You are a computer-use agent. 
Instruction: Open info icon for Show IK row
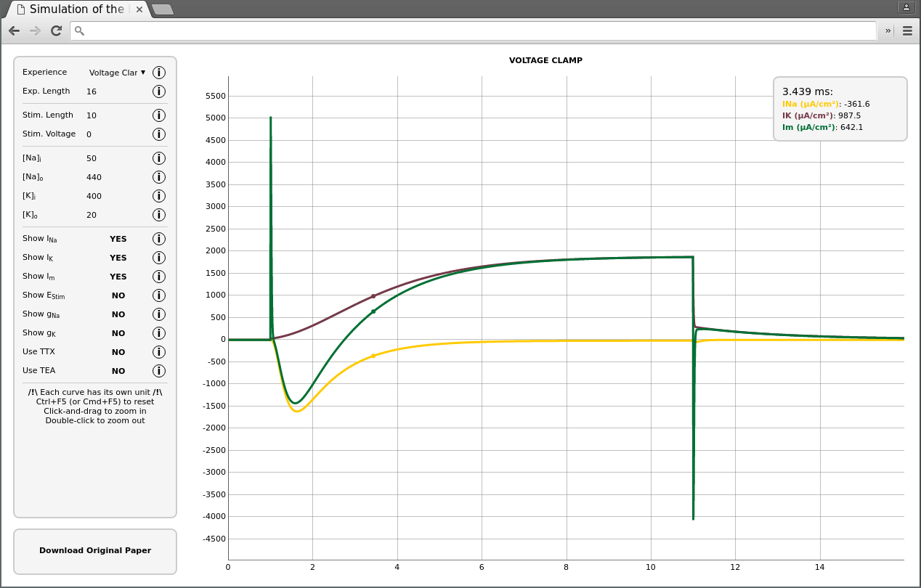[159, 258]
